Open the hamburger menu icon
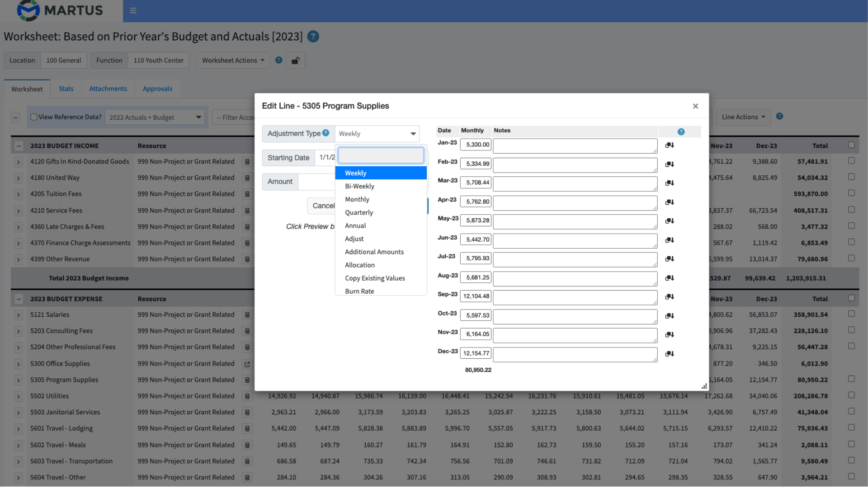Image resolution: width=868 pixels, height=488 pixels. pyautogui.click(x=132, y=10)
